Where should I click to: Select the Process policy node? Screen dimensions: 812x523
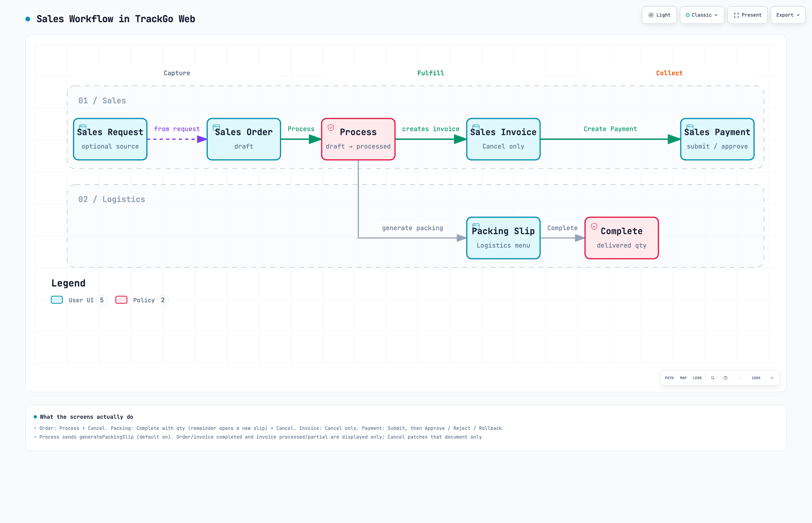click(x=358, y=139)
